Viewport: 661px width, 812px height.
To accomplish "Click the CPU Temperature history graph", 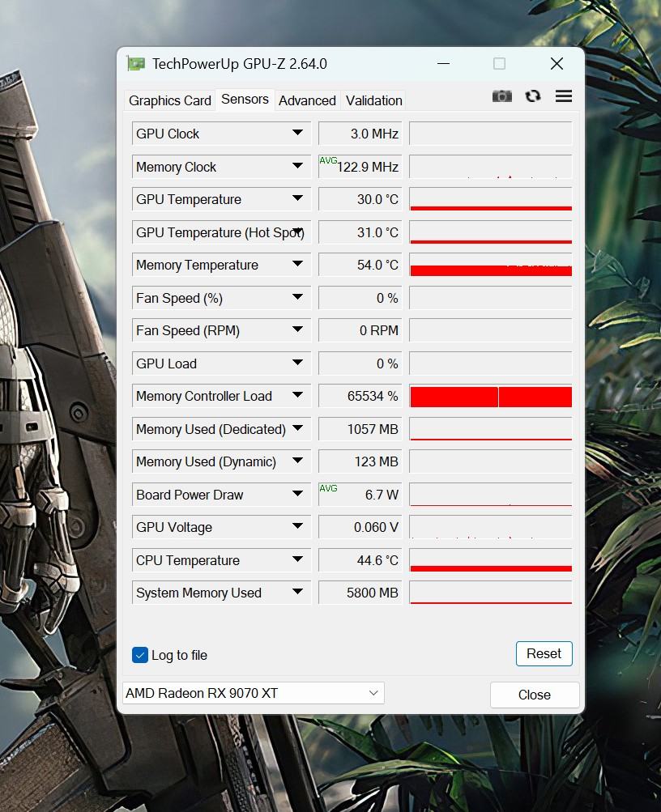I will (x=491, y=560).
